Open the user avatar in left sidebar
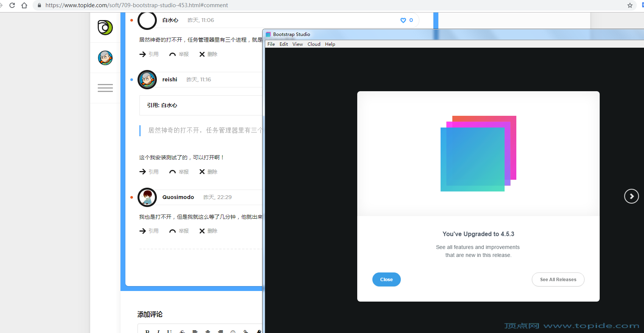Image resolution: width=644 pixels, height=333 pixels. pyautogui.click(x=105, y=58)
